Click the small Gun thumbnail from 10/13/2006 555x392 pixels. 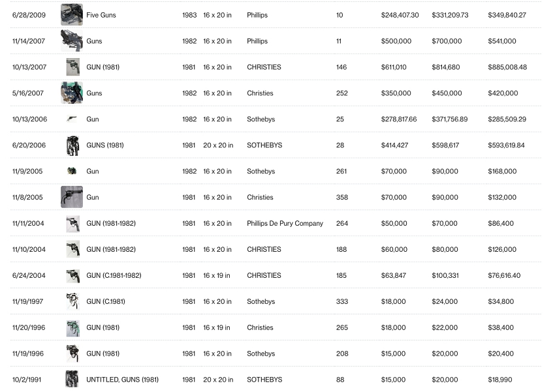(72, 119)
